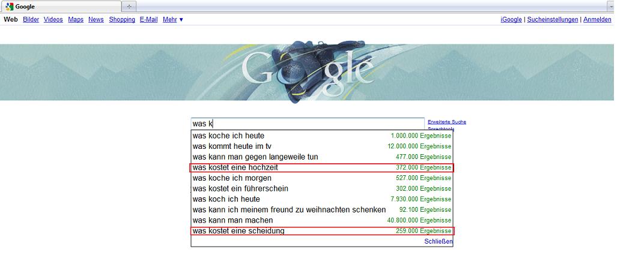644x264 pixels.
Task: Open the Videos search link
Action: pyautogui.click(x=53, y=20)
